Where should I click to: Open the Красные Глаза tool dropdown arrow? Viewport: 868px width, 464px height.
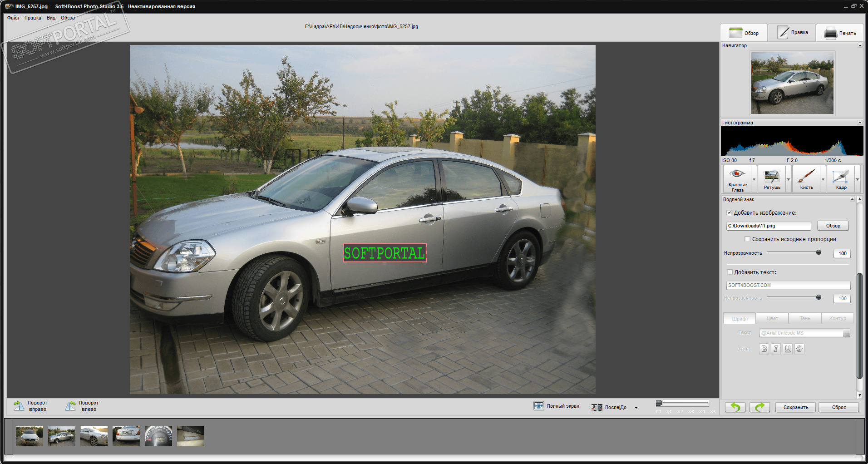tap(754, 179)
